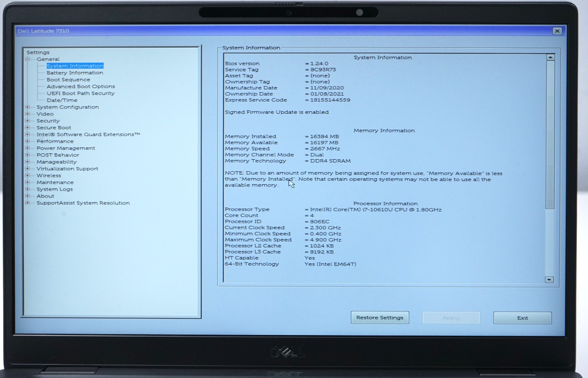
Task: Expand the Video settings node
Action: coord(28,114)
